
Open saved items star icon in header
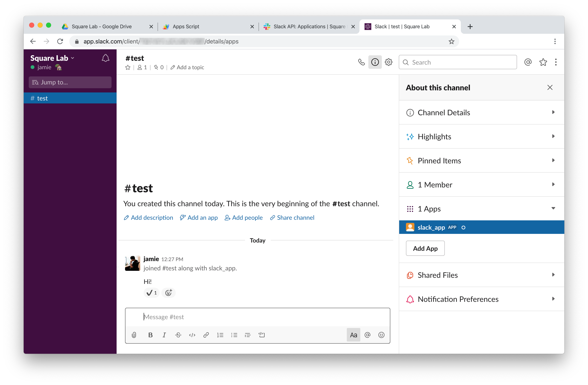point(543,62)
